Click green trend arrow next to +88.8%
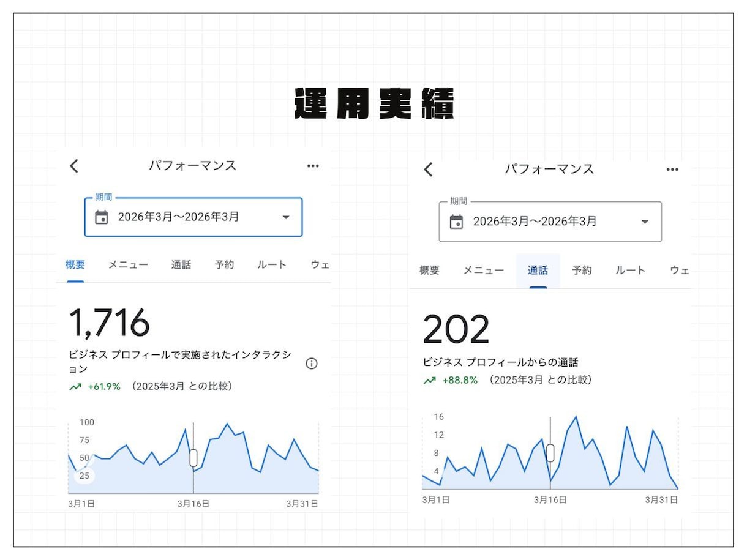This screenshot has height=560, width=747. [x=429, y=380]
